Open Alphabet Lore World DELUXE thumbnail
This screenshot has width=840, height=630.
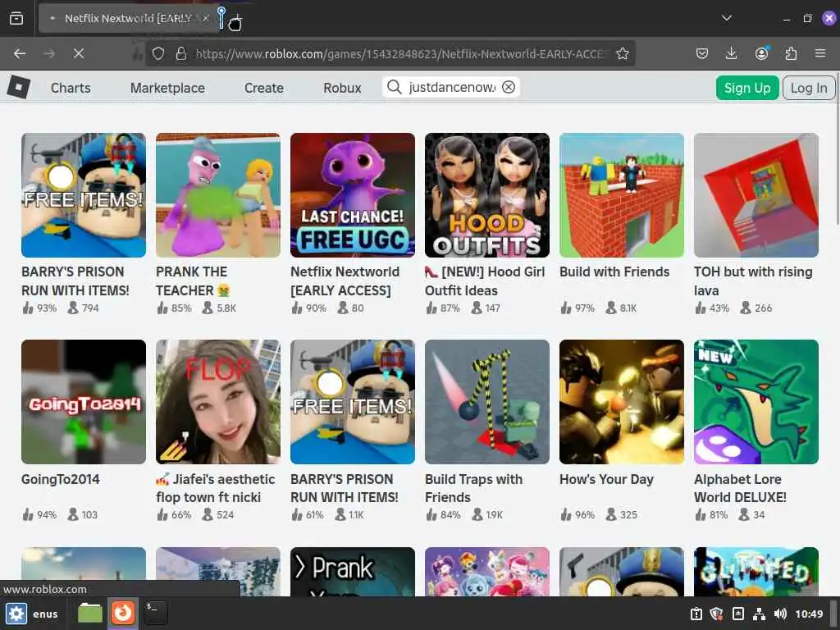(756, 402)
